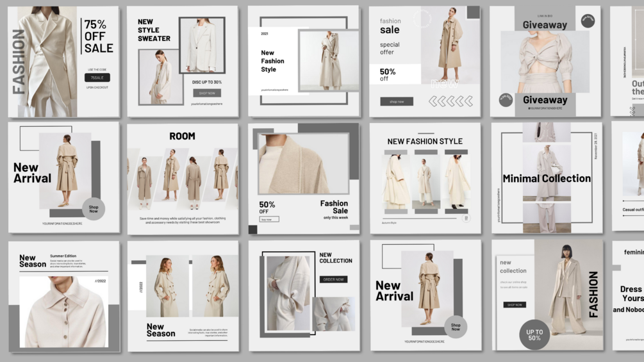
Task: Click the 'DISC UP TO 30%' text
Action: 207,82
